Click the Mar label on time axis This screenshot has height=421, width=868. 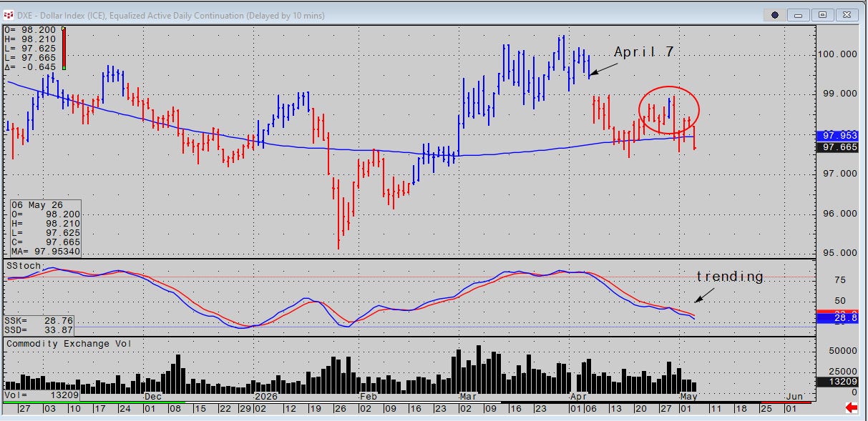coord(469,395)
